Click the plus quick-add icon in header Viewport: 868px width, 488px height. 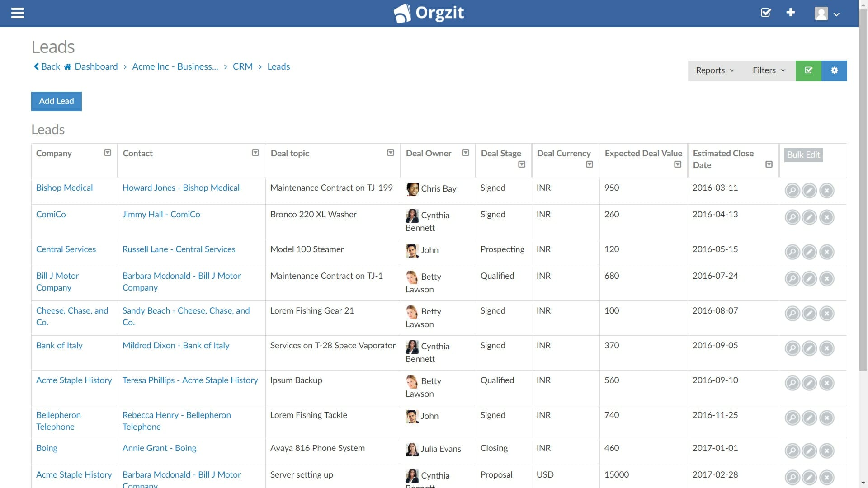tap(791, 13)
